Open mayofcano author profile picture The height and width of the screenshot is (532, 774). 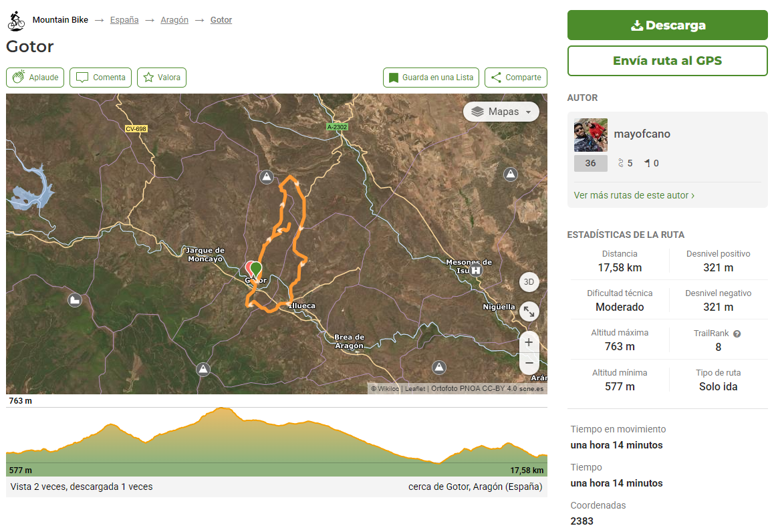coord(591,135)
